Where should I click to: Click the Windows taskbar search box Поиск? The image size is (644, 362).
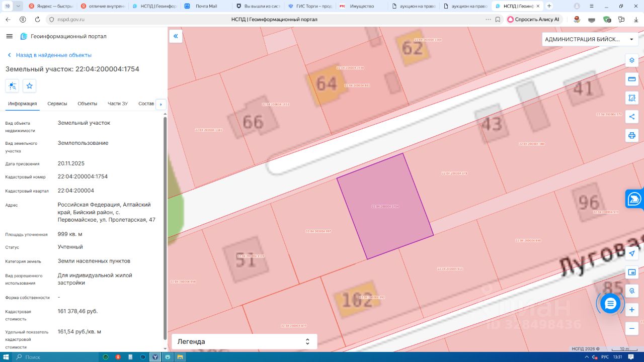55,357
